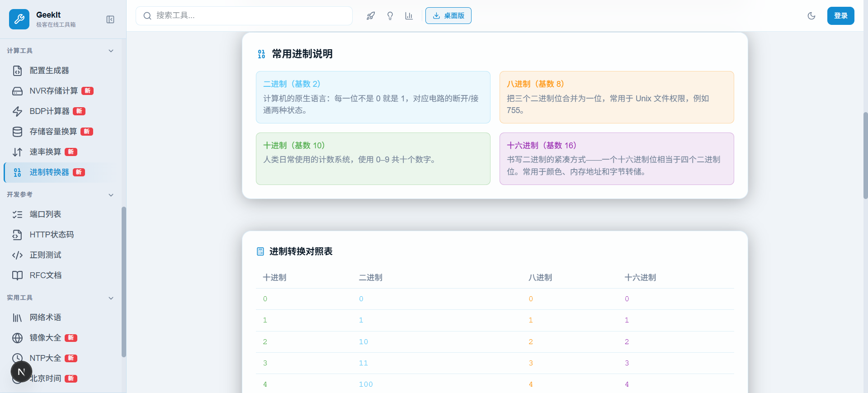Click the BDP计算器 lightning icon

[x=17, y=112]
